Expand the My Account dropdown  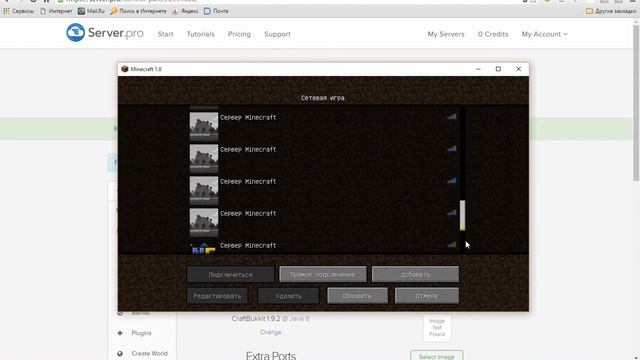(x=544, y=34)
